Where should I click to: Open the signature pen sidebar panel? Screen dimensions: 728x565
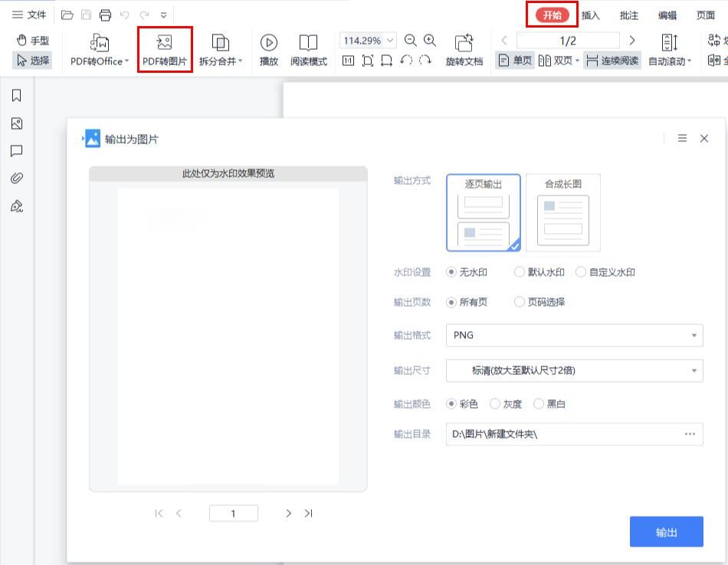click(17, 206)
